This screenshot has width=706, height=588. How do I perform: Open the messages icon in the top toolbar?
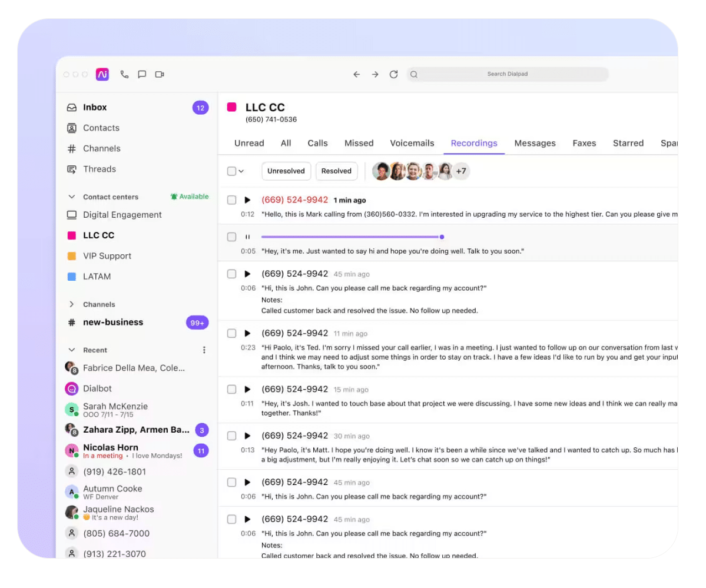click(141, 74)
